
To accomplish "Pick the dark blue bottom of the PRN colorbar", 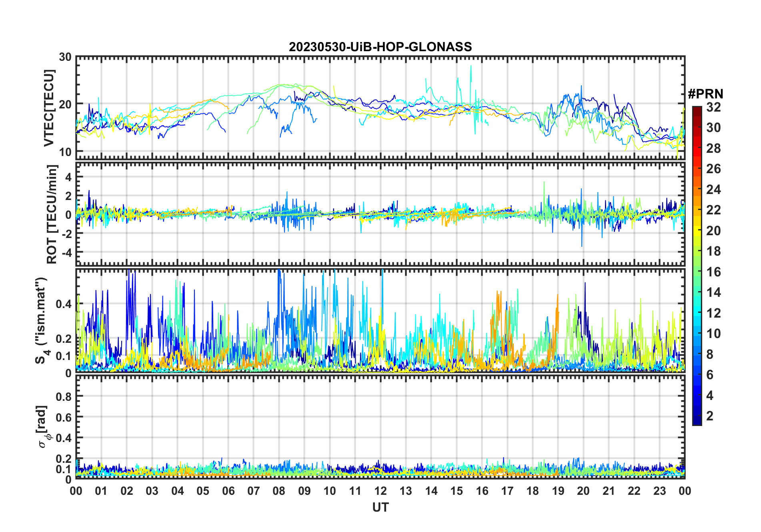I will (x=697, y=421).
